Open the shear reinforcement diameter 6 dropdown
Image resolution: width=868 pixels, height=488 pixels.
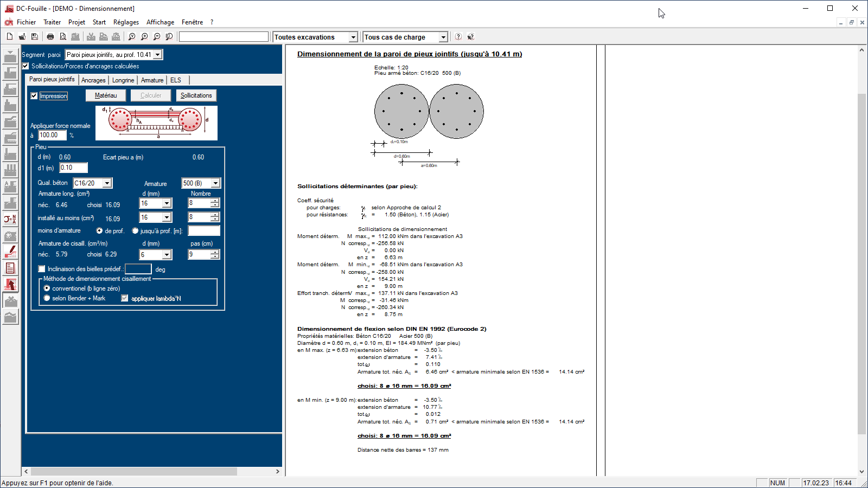(167, 255)
